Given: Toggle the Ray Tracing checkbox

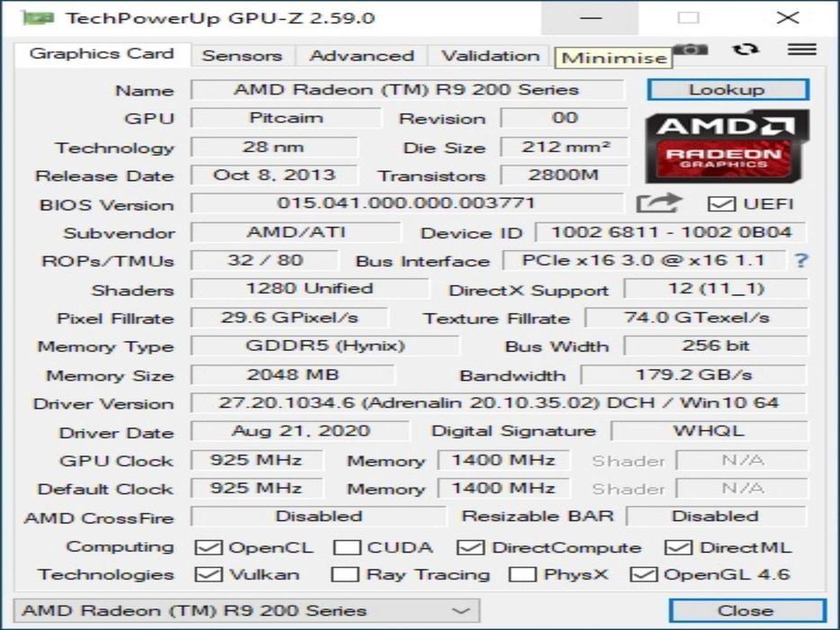Looking at the screenshot, I should (345, 574).
